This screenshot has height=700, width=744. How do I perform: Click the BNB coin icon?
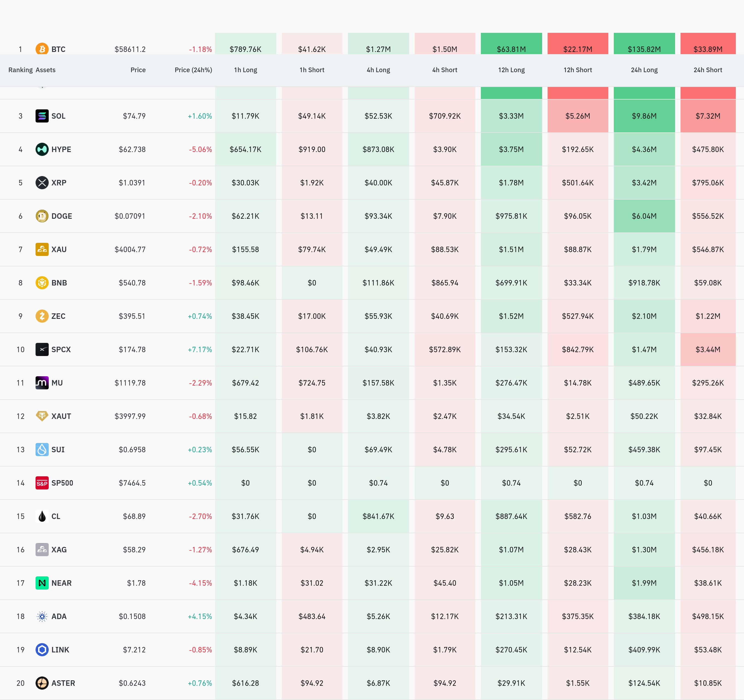click(42, 283)
